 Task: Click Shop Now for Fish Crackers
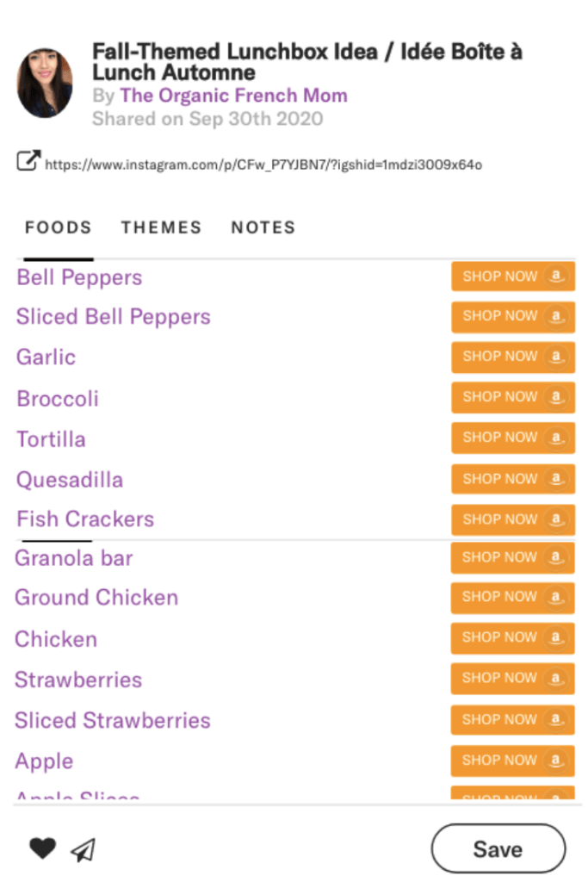click(512, 519)
